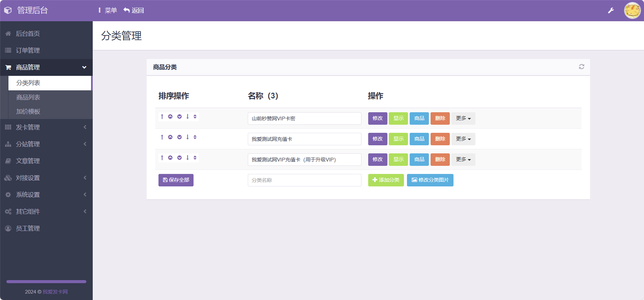644x300 pixels.
Task: Open 后台首页 in the sidebar
Action: pyautogui.click(x=46, y=33)
